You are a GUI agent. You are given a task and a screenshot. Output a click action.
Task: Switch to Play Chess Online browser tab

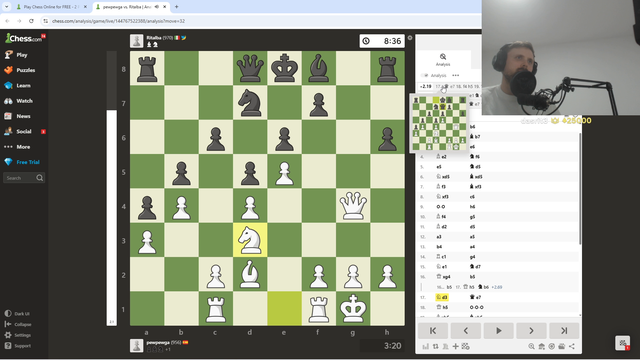tap(50, 7)
